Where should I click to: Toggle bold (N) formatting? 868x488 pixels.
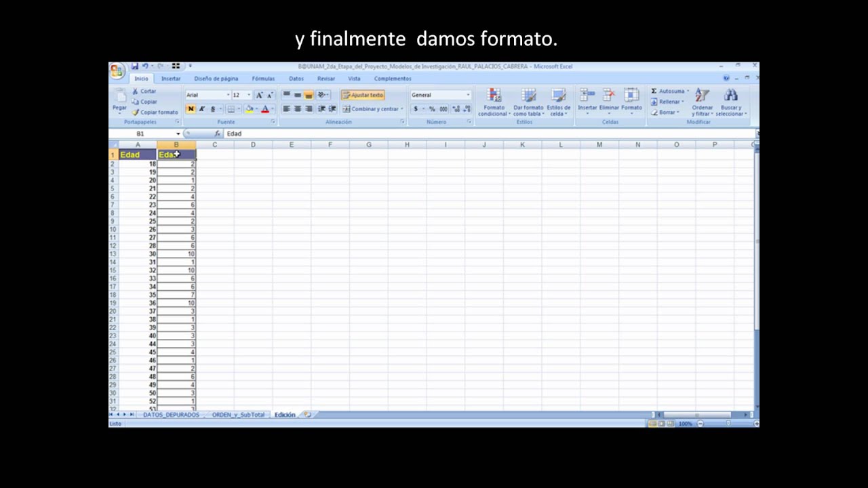click(x=191, y=109)
